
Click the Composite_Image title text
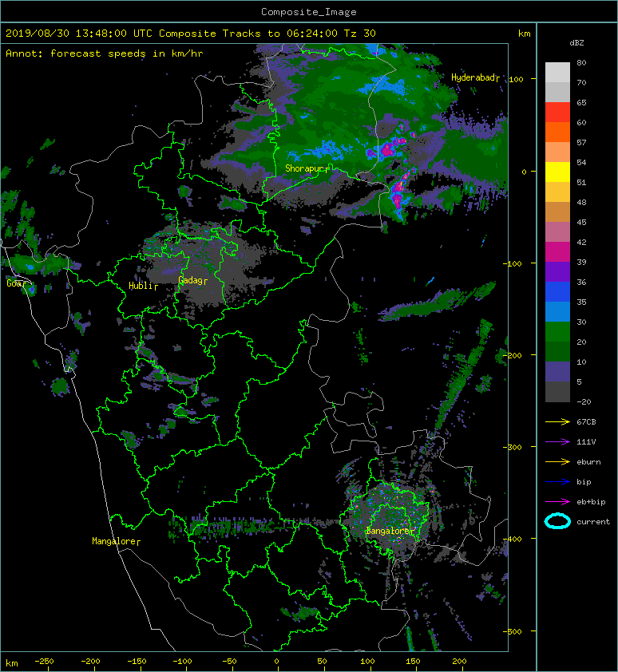point(309,11)
